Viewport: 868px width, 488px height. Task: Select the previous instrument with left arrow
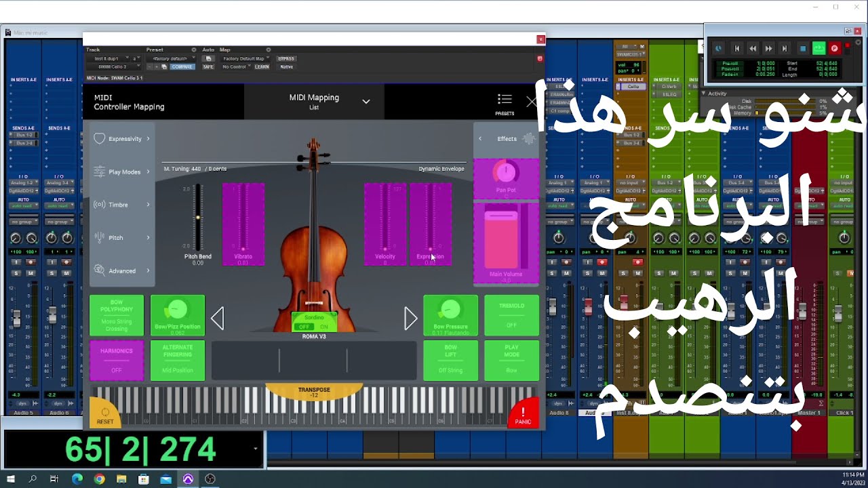click(217, 319)
